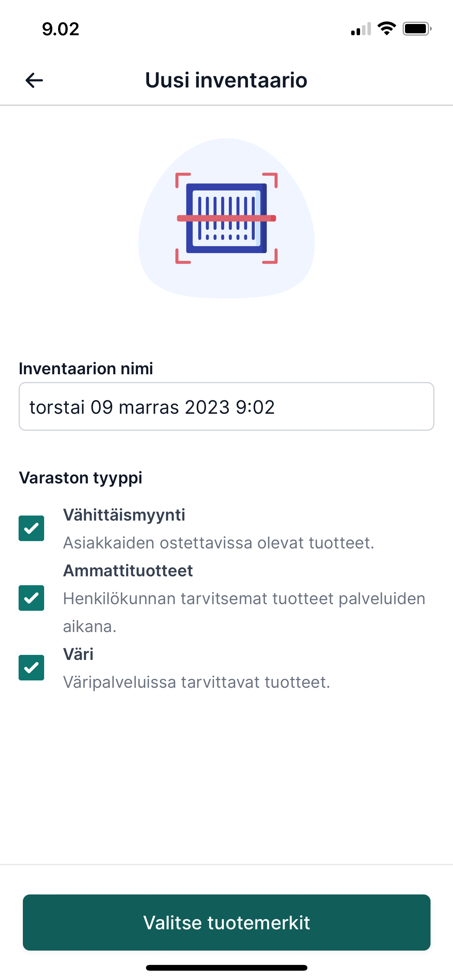This screenshot has height=980, width=453.
Task: Tap the 9.02 clock in status bar
Action: pyautogui.click(x=61, y=29)
